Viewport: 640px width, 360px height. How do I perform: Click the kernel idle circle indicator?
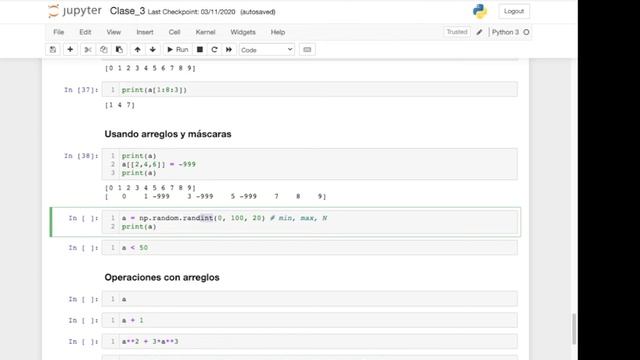526,32
